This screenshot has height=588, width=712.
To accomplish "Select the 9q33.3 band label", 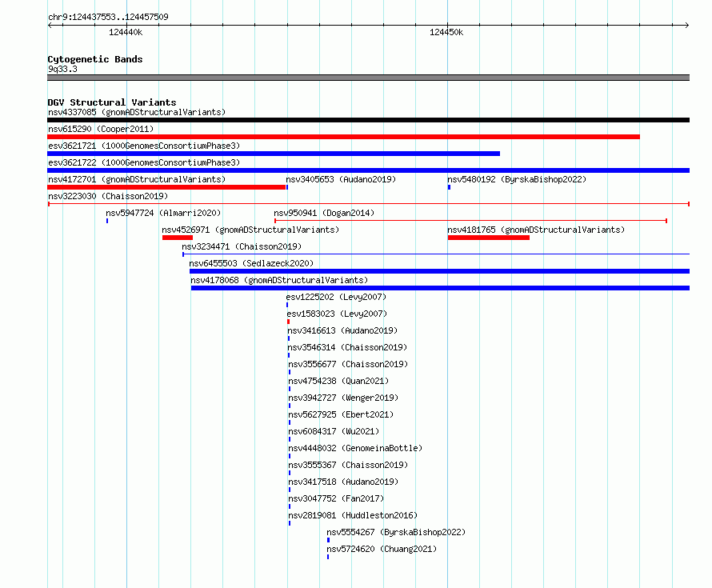I will click(62, 69).
